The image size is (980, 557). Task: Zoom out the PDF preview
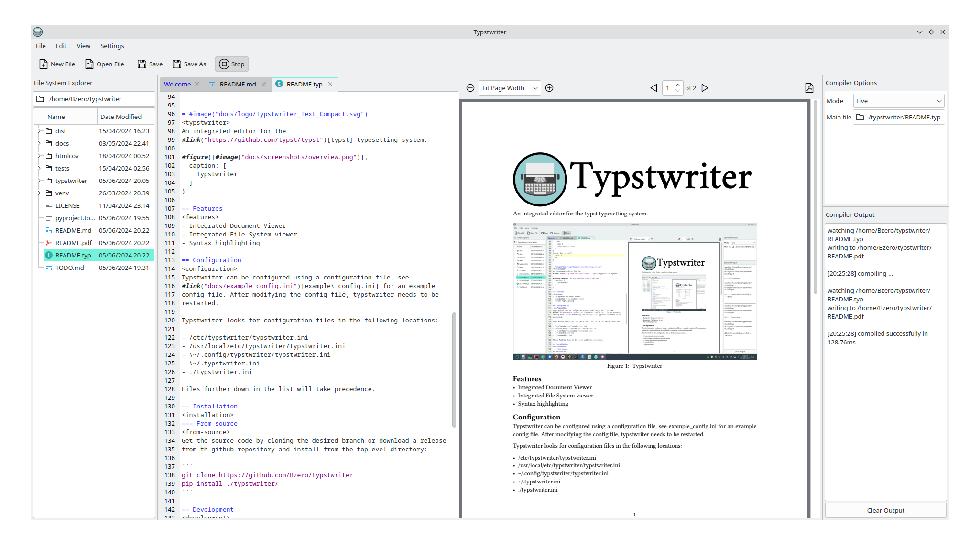point(470,88)
